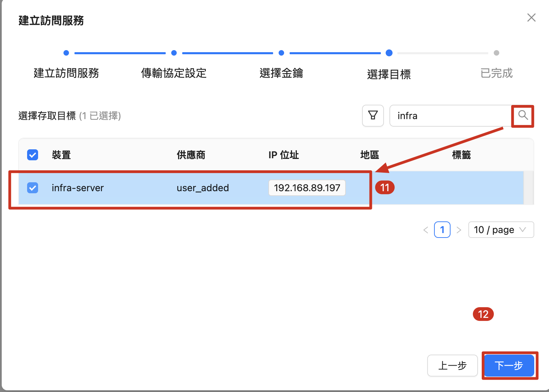Click the 選擇目標 step label

pos(389,74)
